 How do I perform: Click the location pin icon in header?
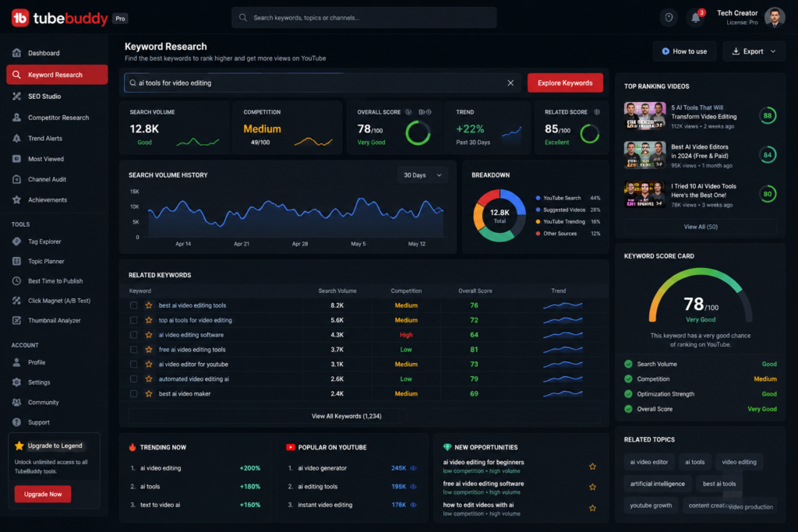669,18
